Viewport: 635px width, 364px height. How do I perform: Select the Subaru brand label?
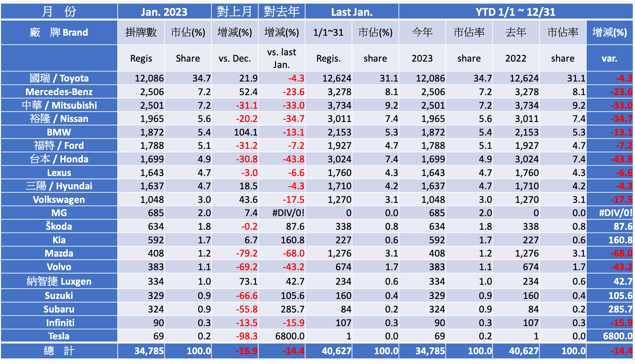tap(59, 309)
